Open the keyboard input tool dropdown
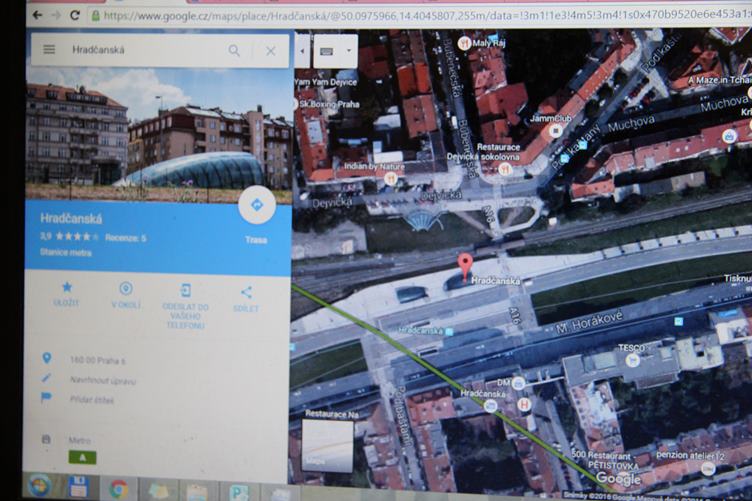Viewport: 752px width, 501px height. coord(349,50)
